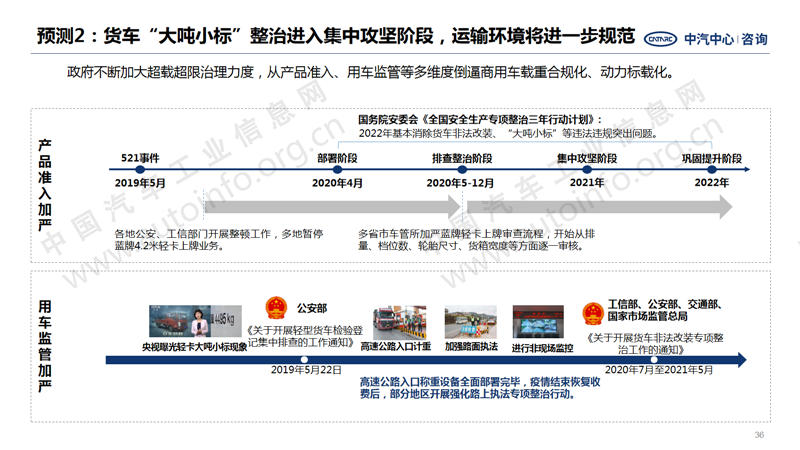Click the 2022年 date label

[x=712, y=183]
